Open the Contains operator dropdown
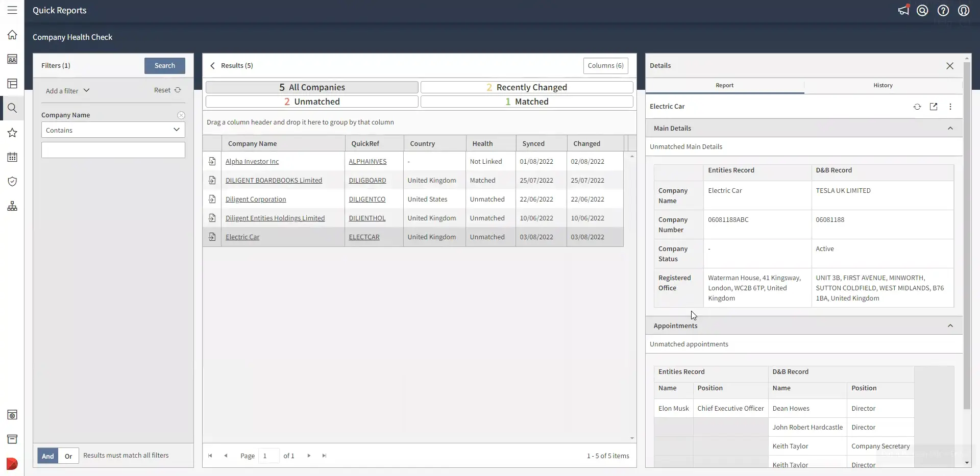 pyautogui.click(x=113, y=130)
